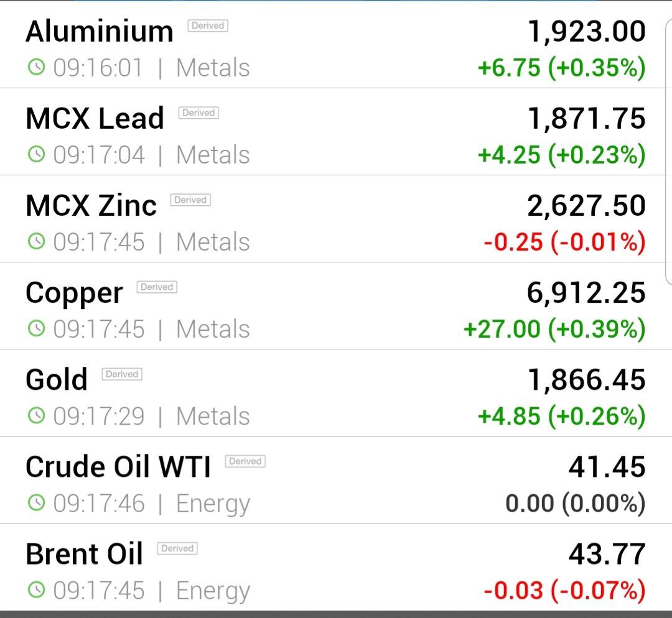Tap the Derived badge beside Crude Oil WTI
Image resolution: width=672 pixels, height=618 pixels.
pyautogui.click(x=245, y=461)
